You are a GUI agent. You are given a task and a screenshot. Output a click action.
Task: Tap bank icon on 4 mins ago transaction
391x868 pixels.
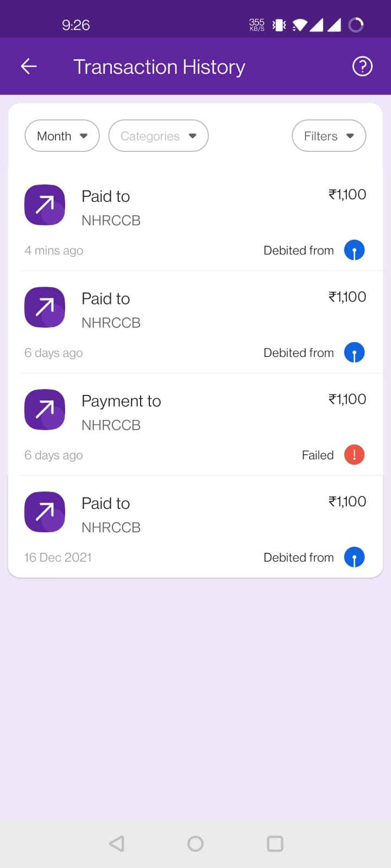[354, 250]
